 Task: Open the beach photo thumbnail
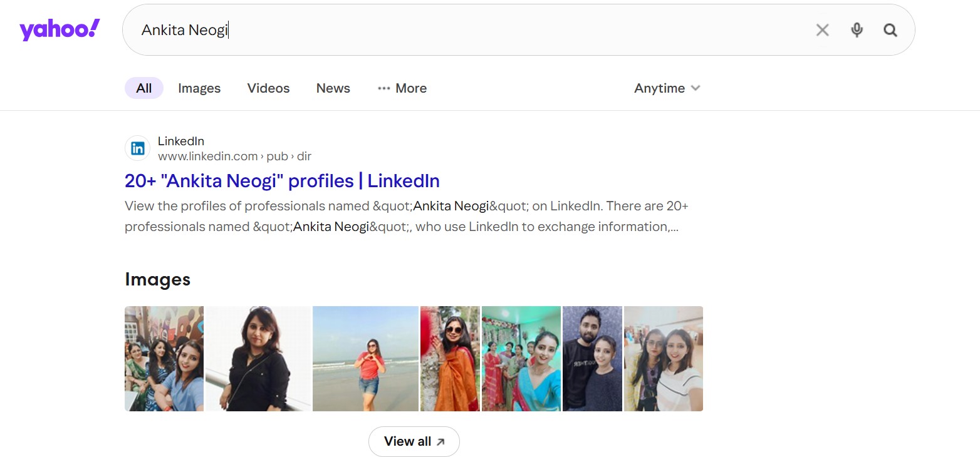click(x=365, y=359)
